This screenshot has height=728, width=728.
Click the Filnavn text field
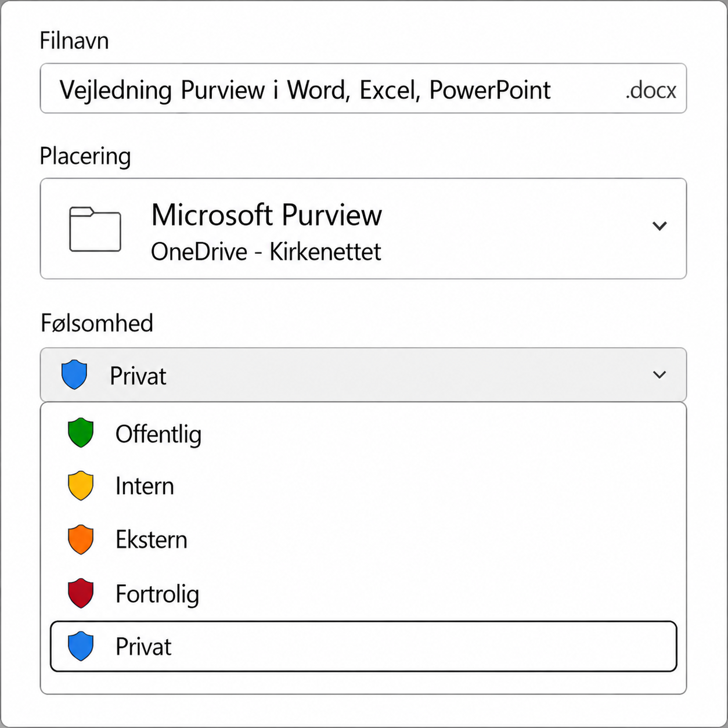click(363, 88)
